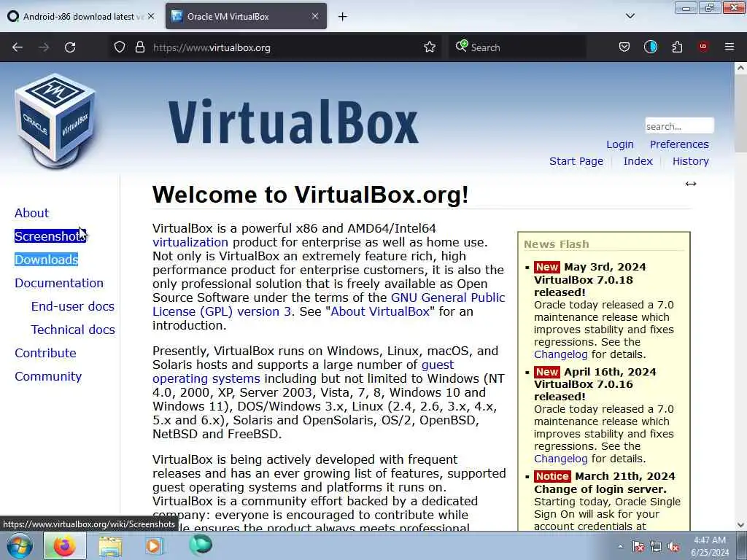Screen dimensions: 747x560
Task: Go to Start Page link
Action: point(576,161)
